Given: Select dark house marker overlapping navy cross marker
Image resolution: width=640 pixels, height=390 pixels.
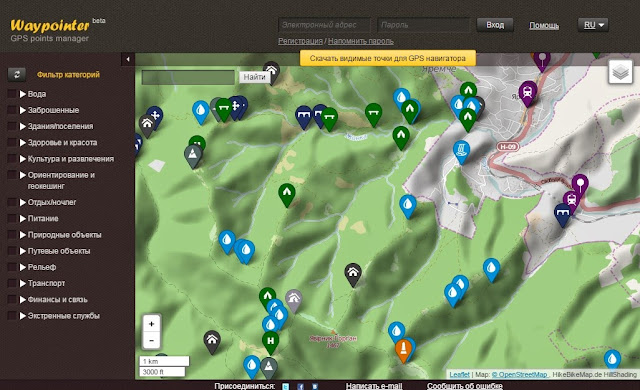Looking at the screenshot, I should click(146, 125).
